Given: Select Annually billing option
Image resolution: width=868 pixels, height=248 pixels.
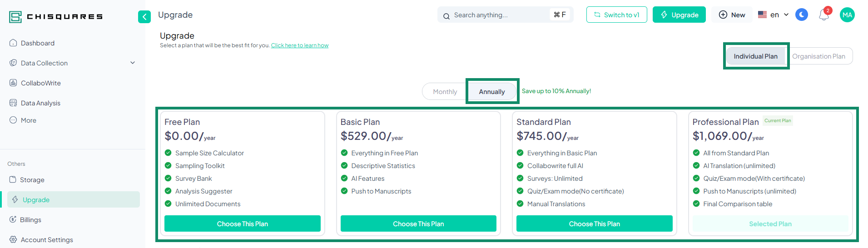Looking at the screenshot, I should pos(491,92).
